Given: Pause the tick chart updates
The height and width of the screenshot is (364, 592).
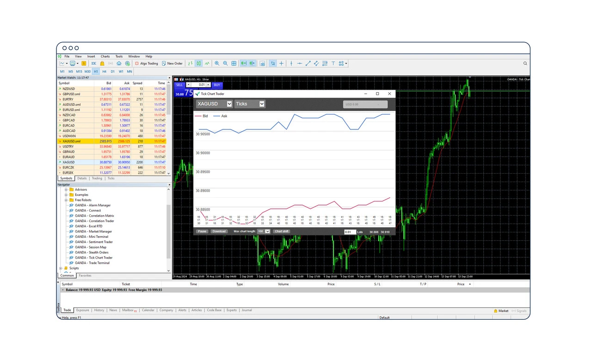Looking at the screenshot, I should 202,231.
